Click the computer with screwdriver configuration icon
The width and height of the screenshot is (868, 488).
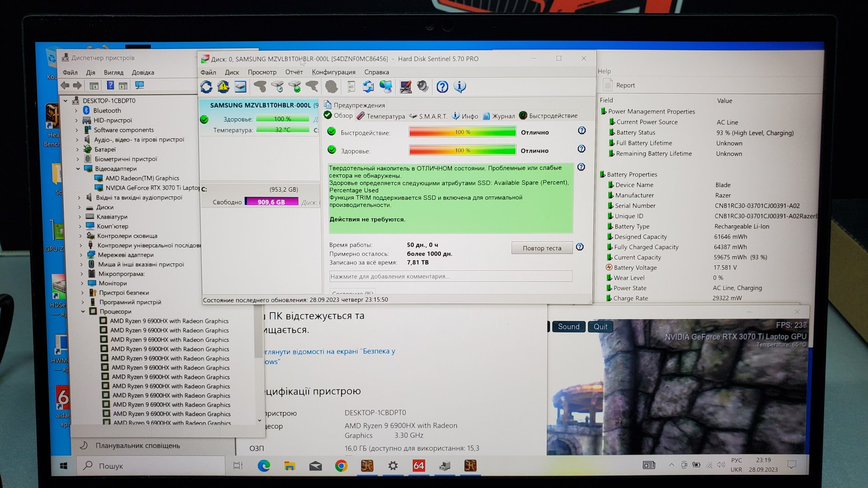(x=406, y=87)
